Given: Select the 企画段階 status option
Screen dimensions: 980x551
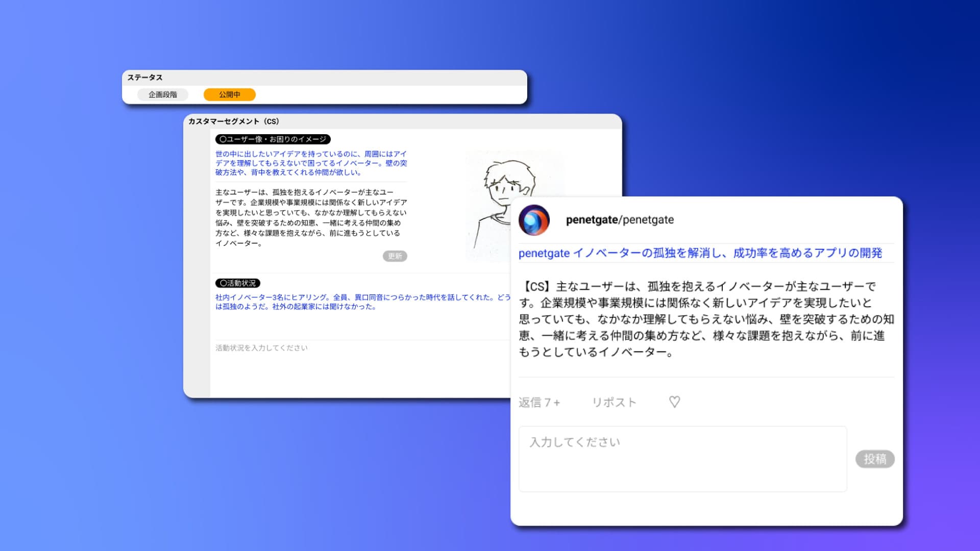Looking at the screenshot, I should pos(162,94).
